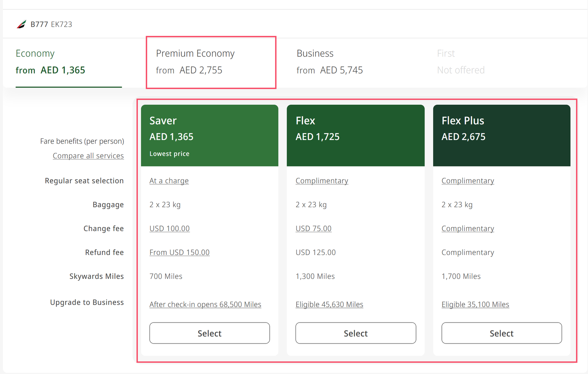Open Flex Plus change fee Complimentary link

point(467,229)
